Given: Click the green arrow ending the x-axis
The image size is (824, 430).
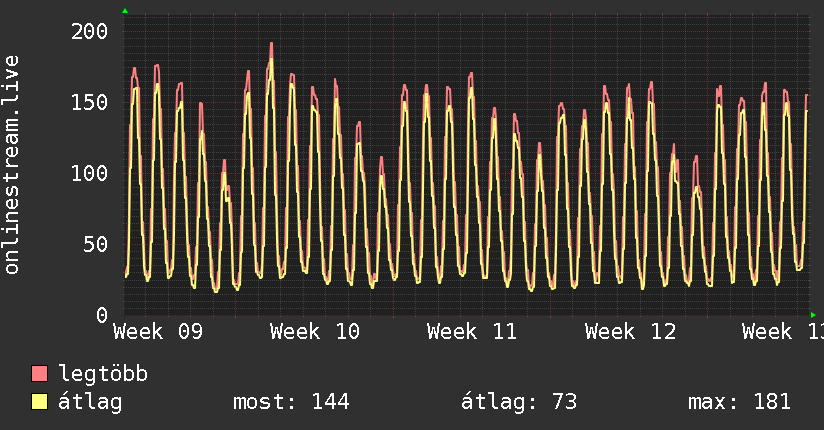Looking at the screenshot, I should click(x=813, y=315).
